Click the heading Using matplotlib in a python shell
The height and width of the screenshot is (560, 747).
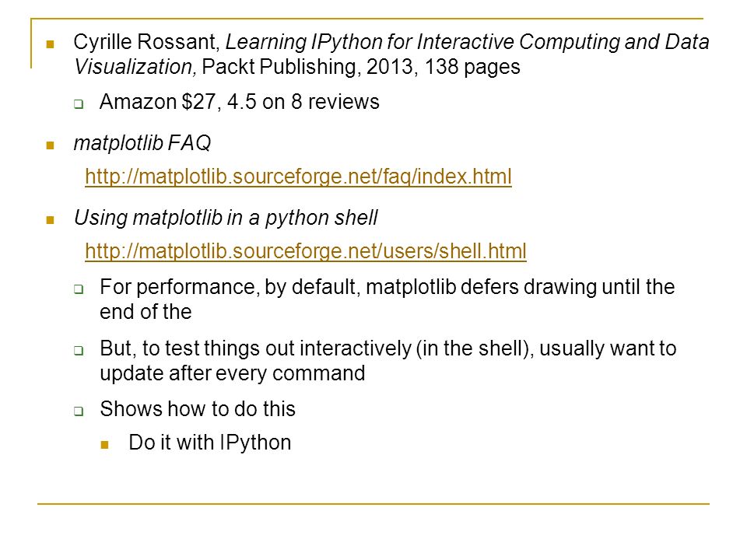click(226, 218)
